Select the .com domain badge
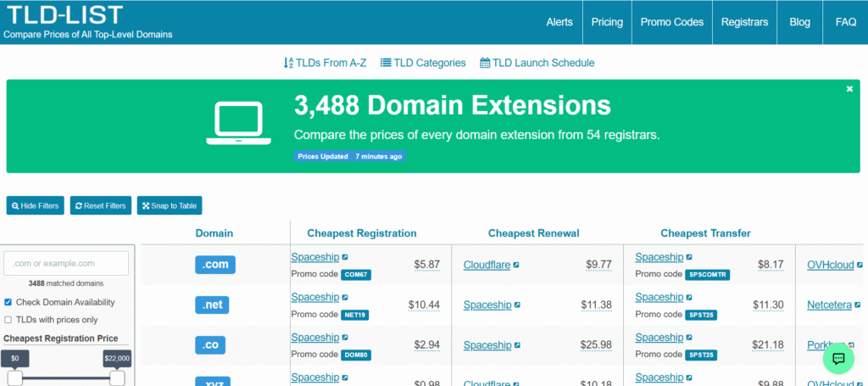 (x=215, y=265)
